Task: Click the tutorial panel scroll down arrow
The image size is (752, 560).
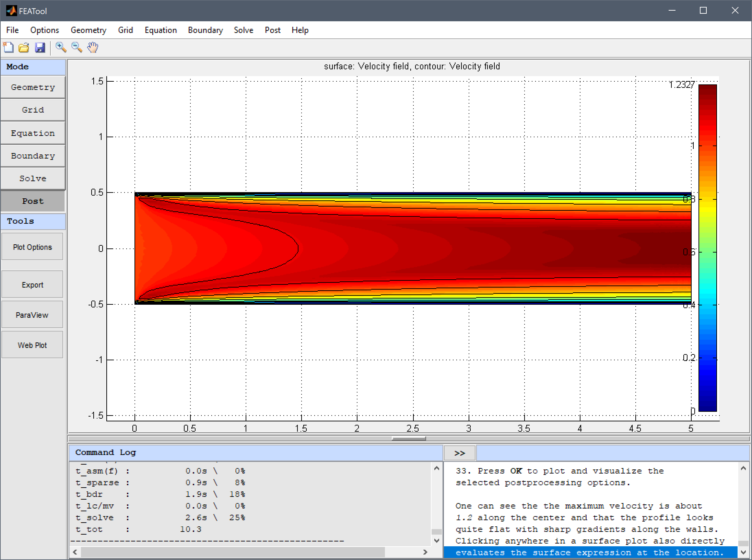Action: [743, 552]
